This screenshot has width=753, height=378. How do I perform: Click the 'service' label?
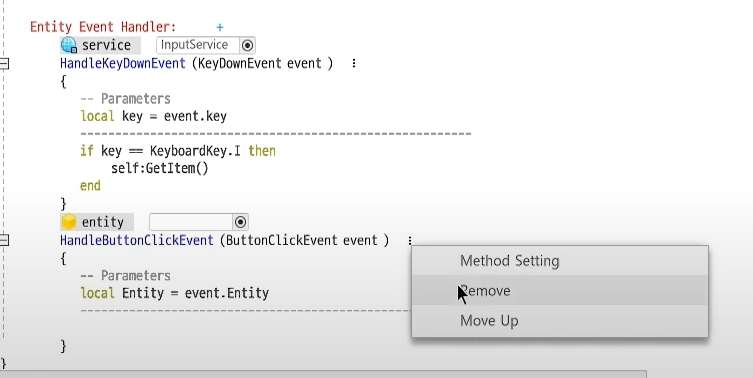click(x=106, y=45)
